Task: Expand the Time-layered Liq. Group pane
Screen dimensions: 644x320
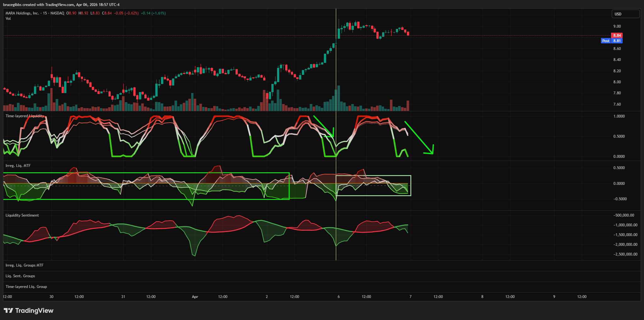Action: (x=26, y=287)
